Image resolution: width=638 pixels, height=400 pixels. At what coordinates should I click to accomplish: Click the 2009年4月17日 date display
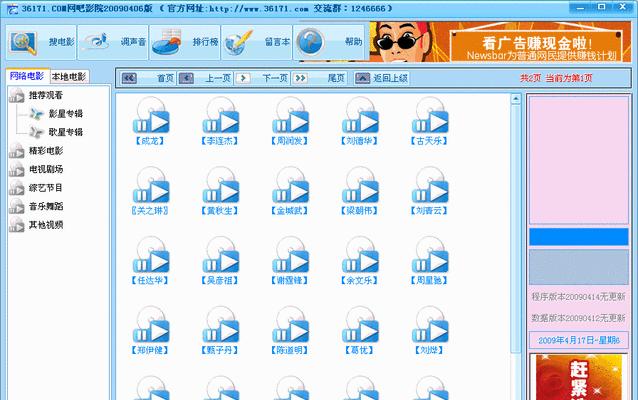pyautogui.click(x=579, y=340)
